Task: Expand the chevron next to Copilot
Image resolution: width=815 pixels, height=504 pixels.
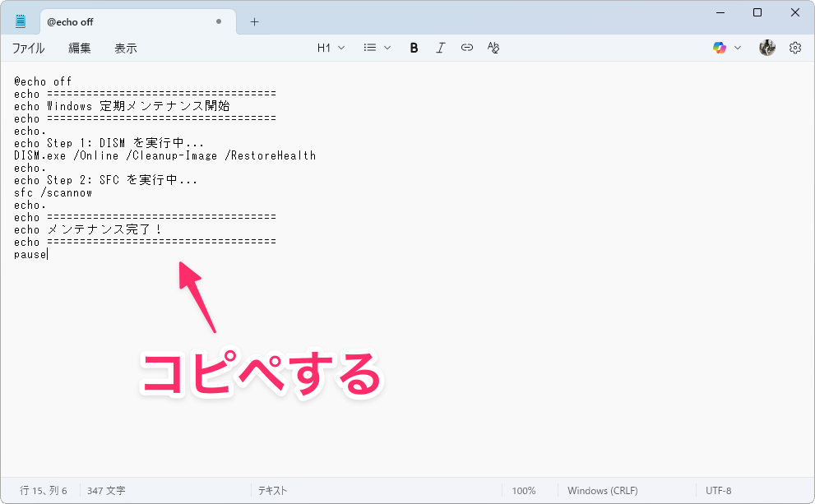Action: click(738, 48)
